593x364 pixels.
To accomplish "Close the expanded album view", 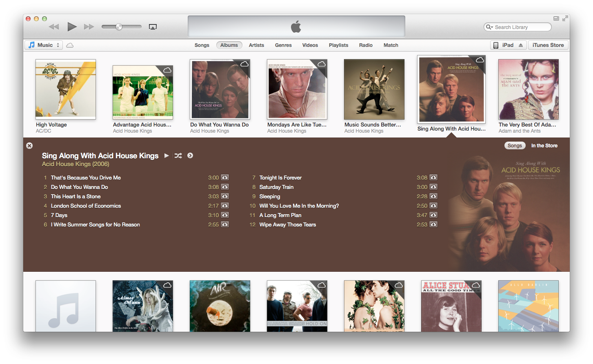I will (x=29, y=146).
